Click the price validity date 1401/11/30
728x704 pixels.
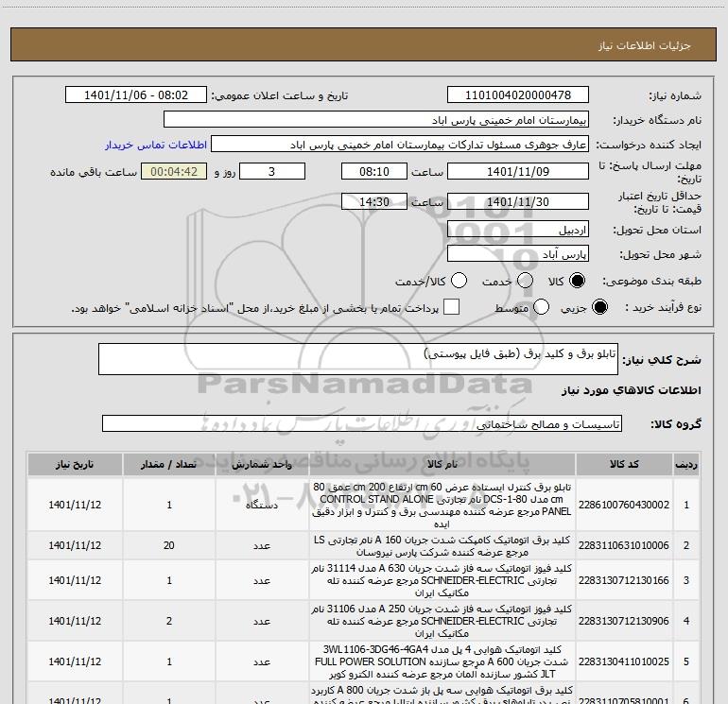pyautogui.click(x=518, y=202)
